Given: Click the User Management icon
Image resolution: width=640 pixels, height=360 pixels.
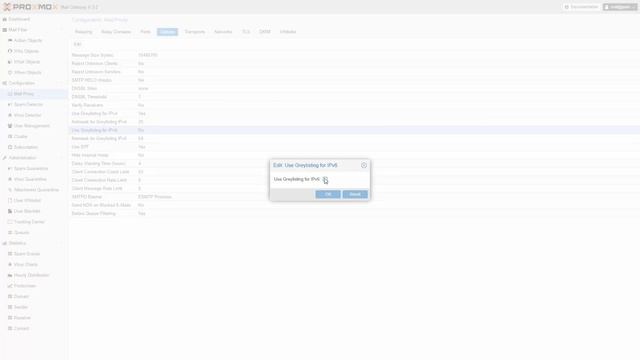Looking at the screenshot, I should pos(10,126).
